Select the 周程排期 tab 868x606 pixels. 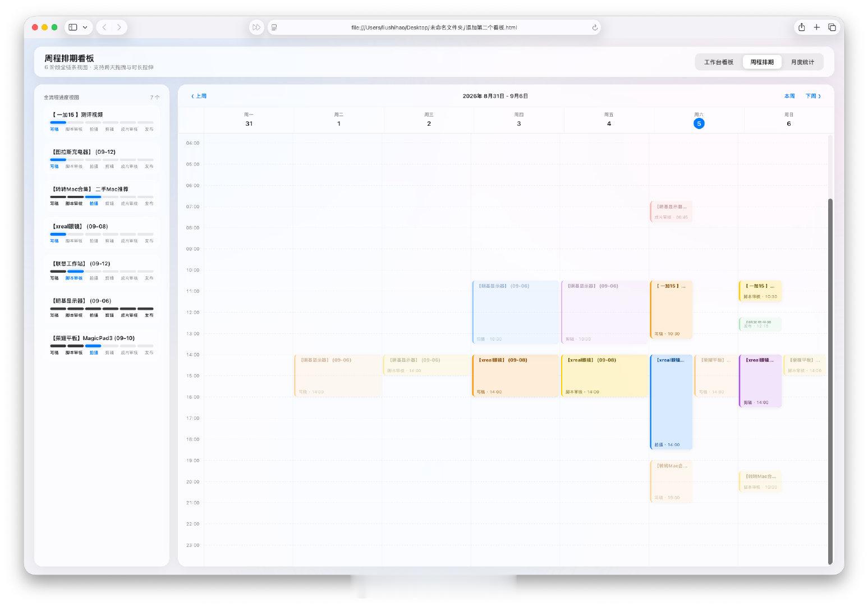[x=762, y=62]
